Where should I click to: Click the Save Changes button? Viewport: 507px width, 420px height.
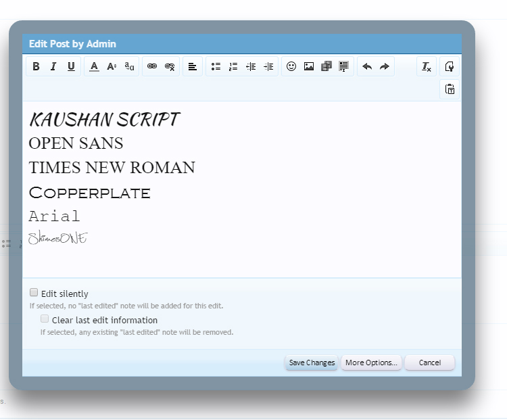[x=312, y=363]
